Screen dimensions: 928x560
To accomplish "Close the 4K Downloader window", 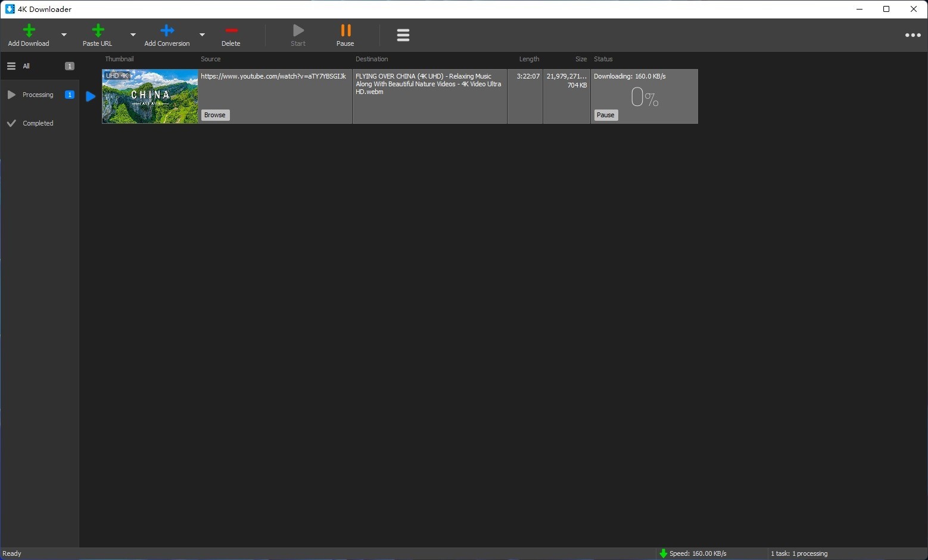I will (x=914, y=9).
